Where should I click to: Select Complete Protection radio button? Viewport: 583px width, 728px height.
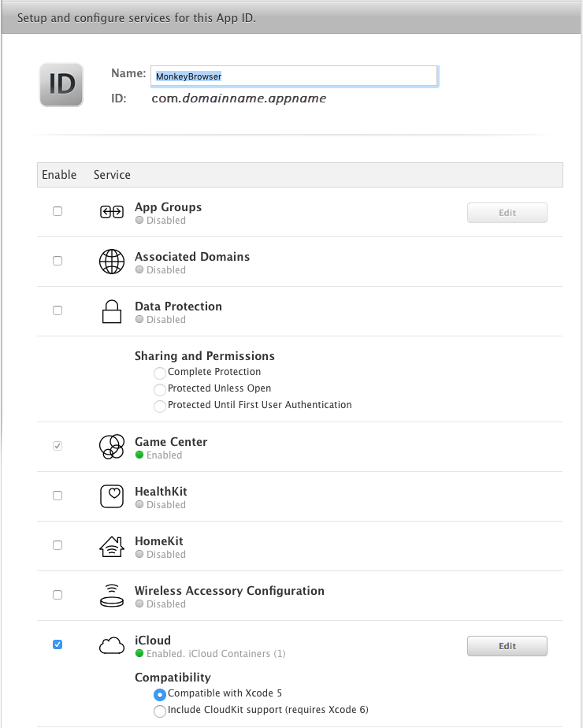click(x=159, y=373)
